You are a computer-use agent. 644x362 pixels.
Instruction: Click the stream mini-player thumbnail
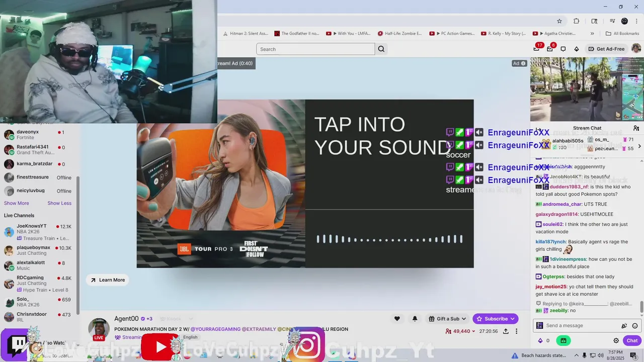(x=586, y=89)
